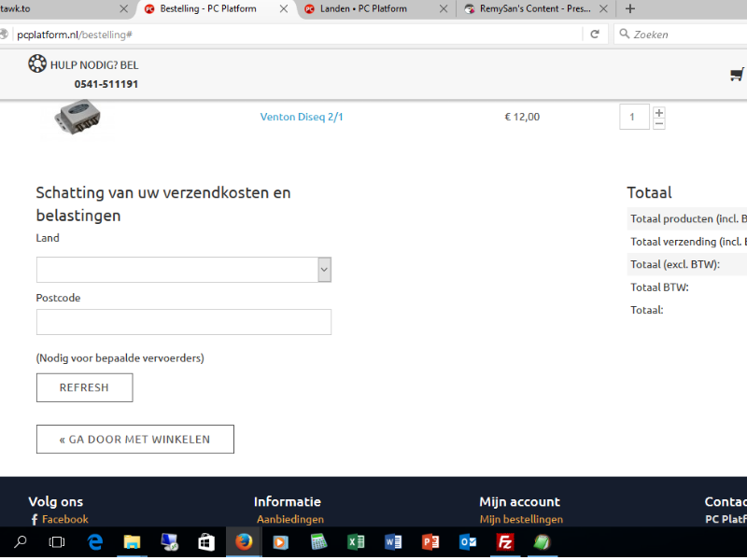
Task: Launch Microsoft Edge from taskbar
Action: (x=95, y=542)
